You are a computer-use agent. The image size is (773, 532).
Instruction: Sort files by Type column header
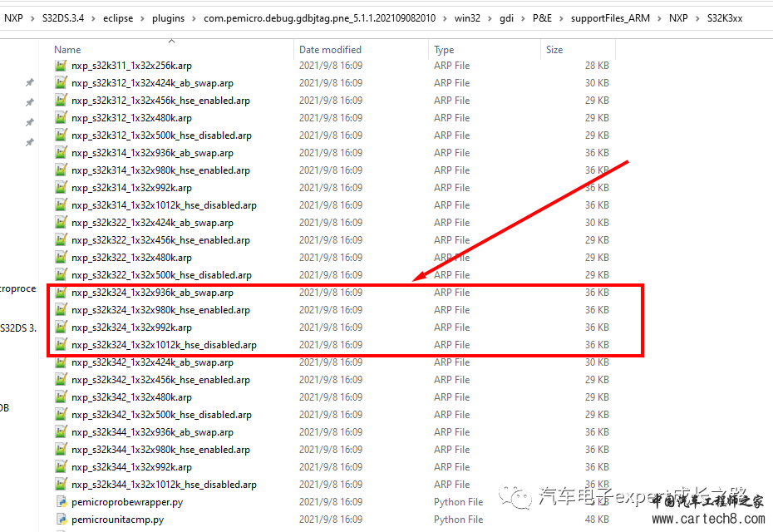pyautogui.click(x=444, y=50)
